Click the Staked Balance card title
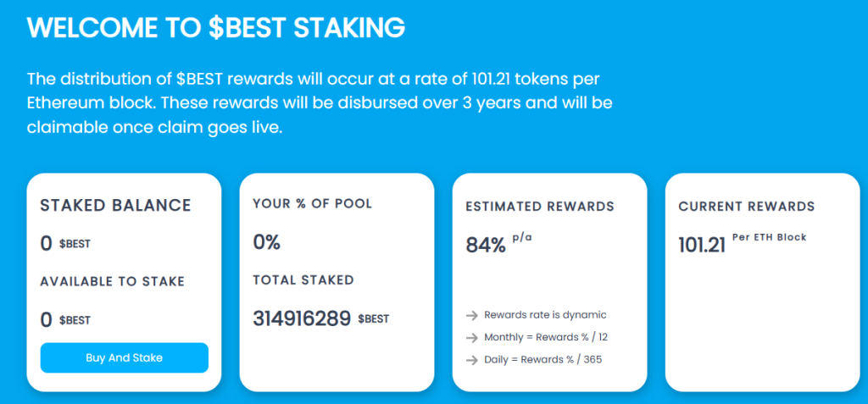 point(115,206)
